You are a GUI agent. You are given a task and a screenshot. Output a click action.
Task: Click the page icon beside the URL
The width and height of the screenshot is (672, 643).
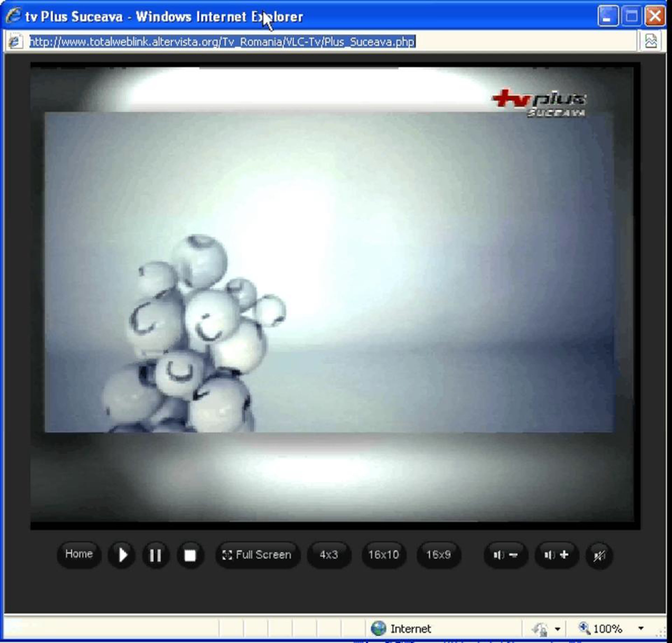15,42
